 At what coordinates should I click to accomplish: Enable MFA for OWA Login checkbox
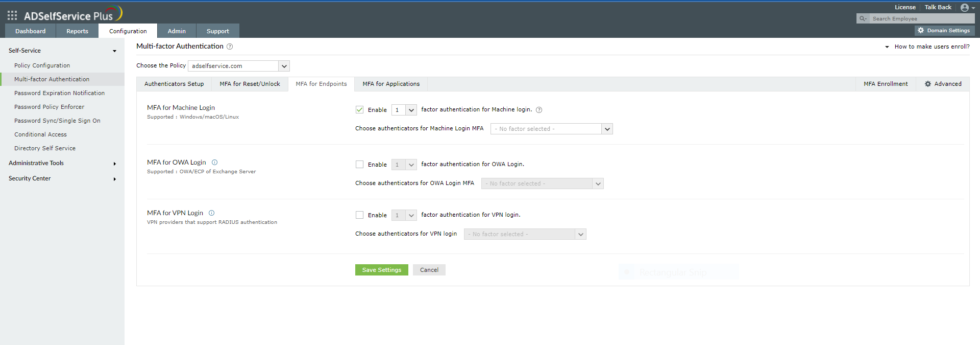(360, 165)
